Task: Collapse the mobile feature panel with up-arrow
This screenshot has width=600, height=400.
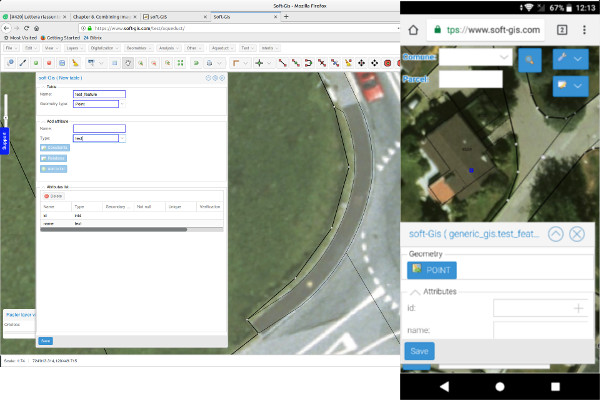Action: (555, 234)
